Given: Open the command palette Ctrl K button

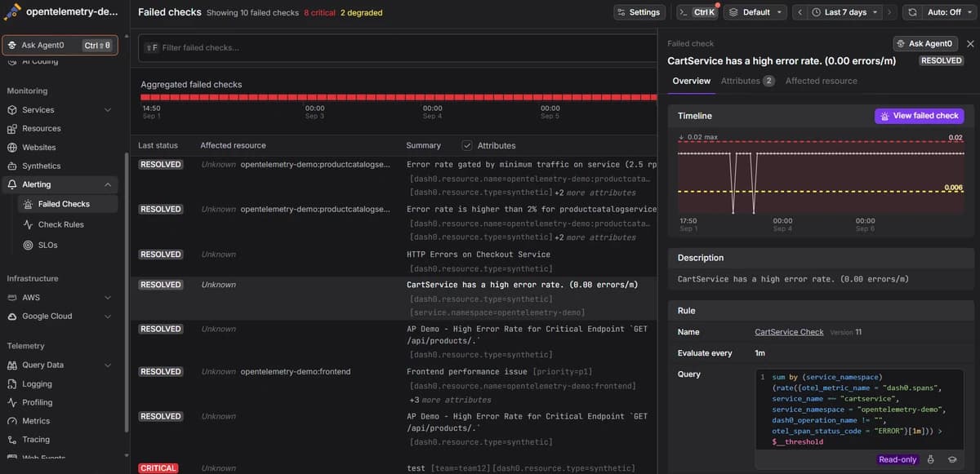Looking at the screenshot, I should (697, 12).
